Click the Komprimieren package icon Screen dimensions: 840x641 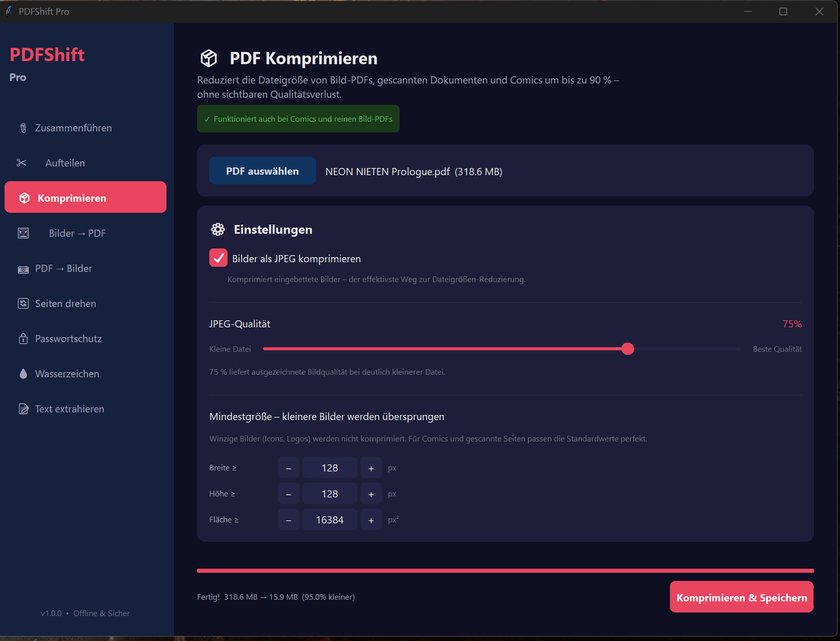pos(23,197)
